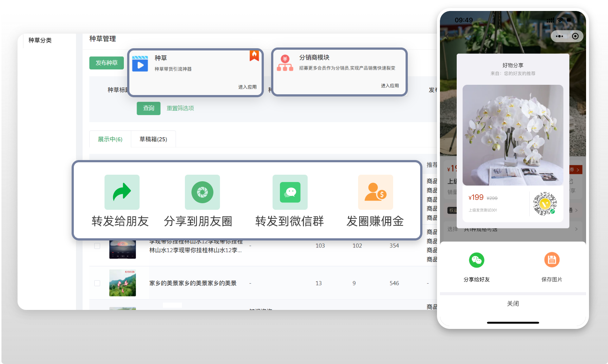Click the 分享到朋友圈 camera shutter icon
The image size is (608, 364).
[202, 192]
